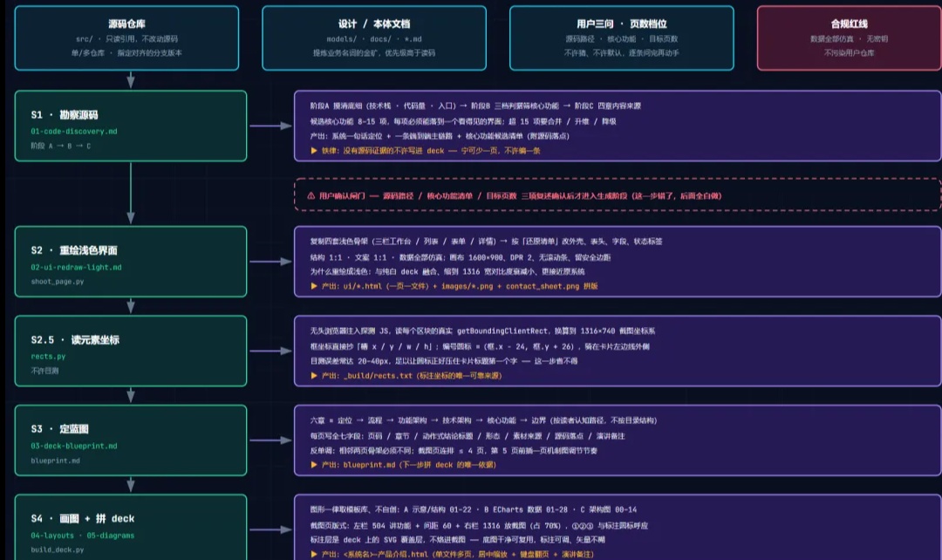Select the 产出: _build/rects.txt line
This screenshot has height=560, width=942.
pyautogui.click(x=406, y=376)
